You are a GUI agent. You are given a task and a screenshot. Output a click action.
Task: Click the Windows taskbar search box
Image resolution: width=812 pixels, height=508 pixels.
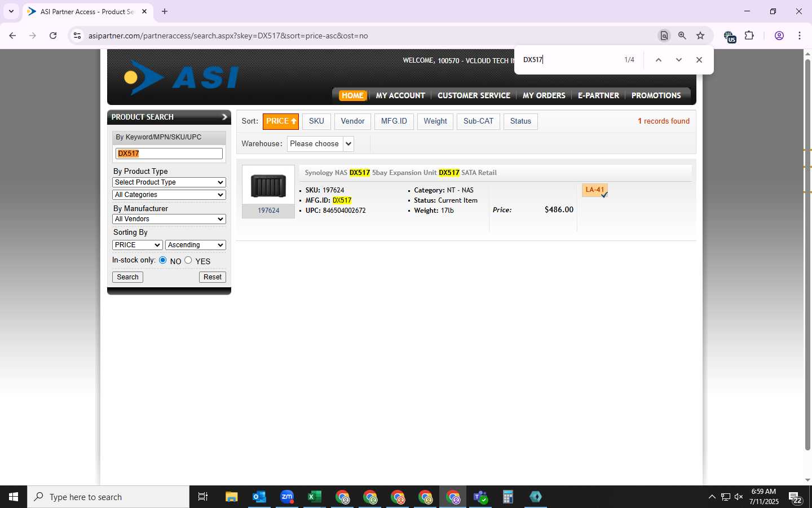[x=108, y=497]
